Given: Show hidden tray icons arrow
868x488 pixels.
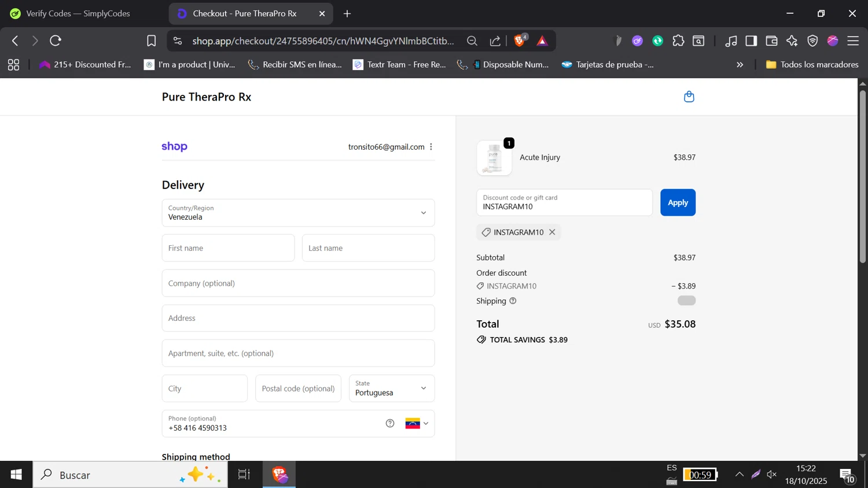Looking at the screenshot, I should click(x=740, y=475).
